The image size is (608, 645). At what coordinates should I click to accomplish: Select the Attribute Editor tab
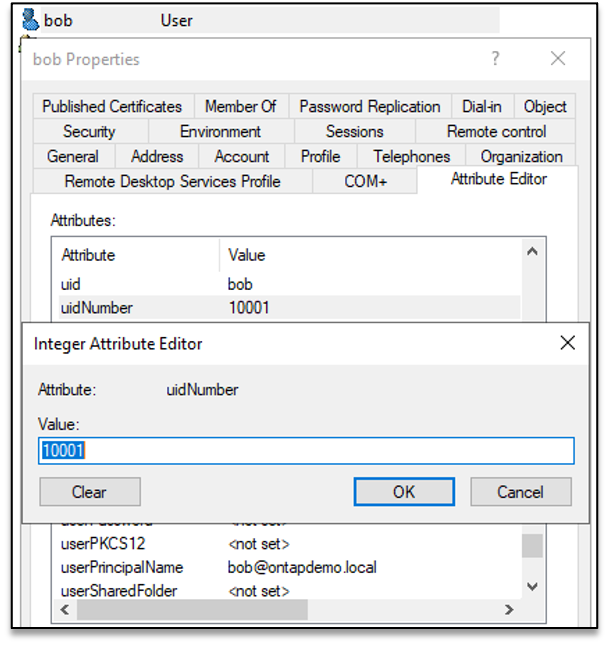499,179
